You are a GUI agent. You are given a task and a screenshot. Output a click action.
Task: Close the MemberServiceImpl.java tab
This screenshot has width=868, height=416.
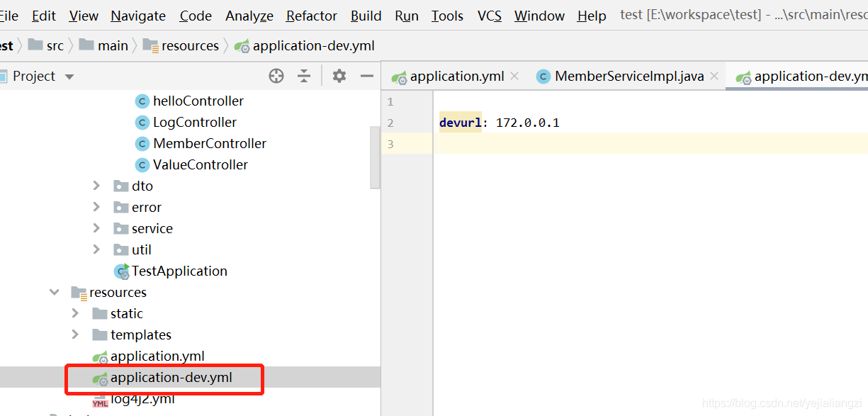(714, 76)
